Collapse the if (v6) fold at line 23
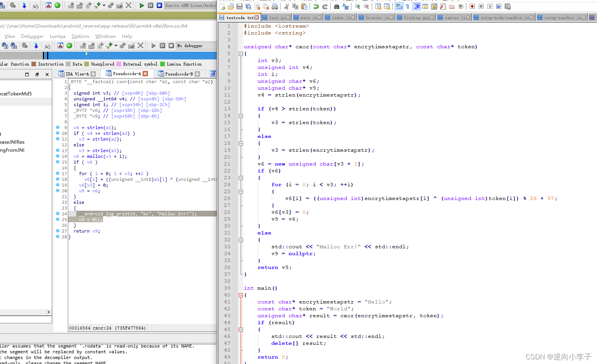This screenshot has height=364, width=597. click(241, 178)
